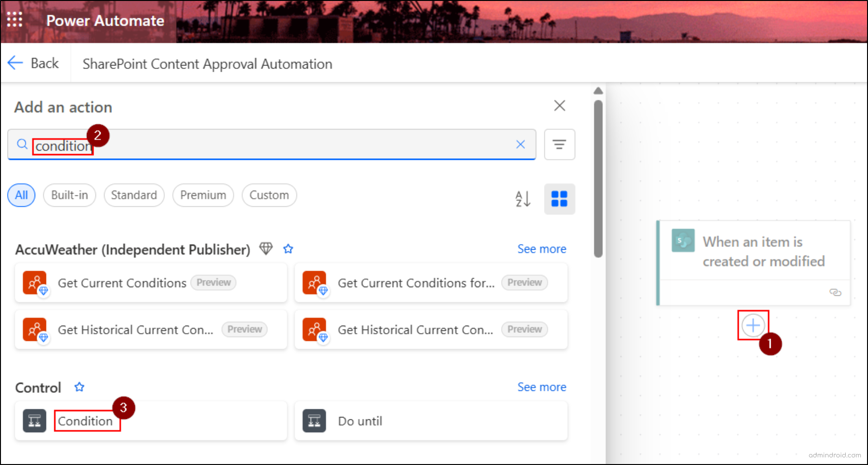Open the filter options beside the search box

click(x=559, y=145)
